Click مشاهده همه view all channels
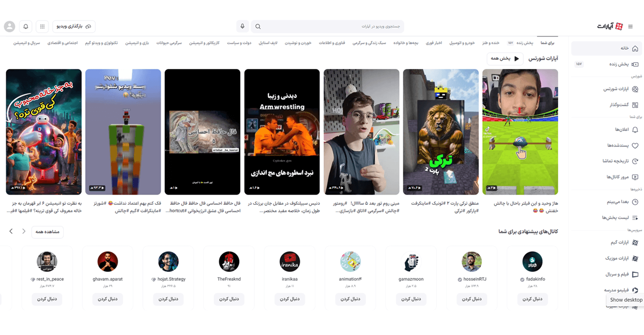The image size is (644, 335). [47, 232]
